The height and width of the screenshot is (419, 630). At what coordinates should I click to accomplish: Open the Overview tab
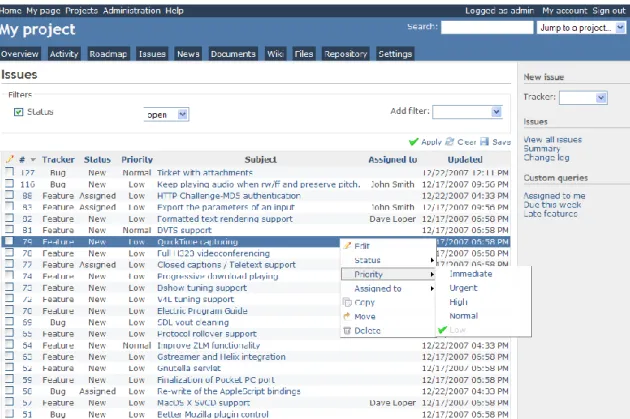19,54
